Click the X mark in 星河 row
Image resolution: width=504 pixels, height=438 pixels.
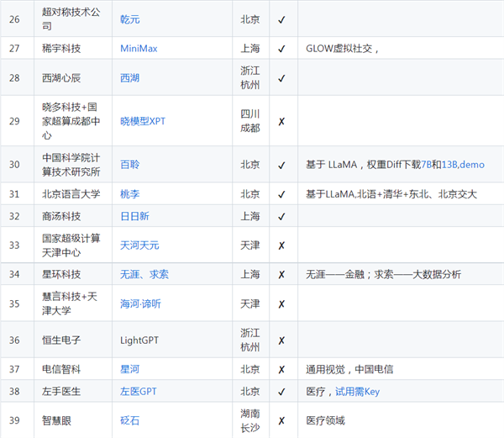coord(281,370)
